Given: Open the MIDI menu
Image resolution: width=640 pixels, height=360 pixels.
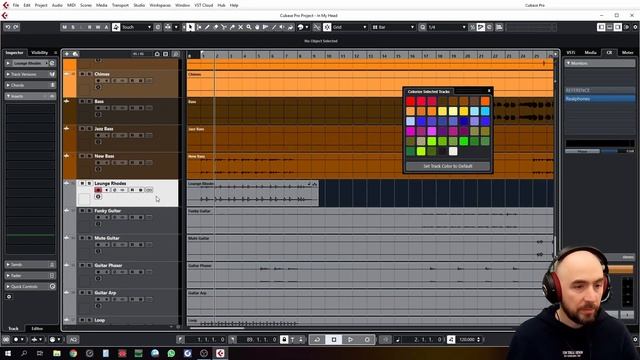Looking at the screenshot, I should [x=71, y=5].
